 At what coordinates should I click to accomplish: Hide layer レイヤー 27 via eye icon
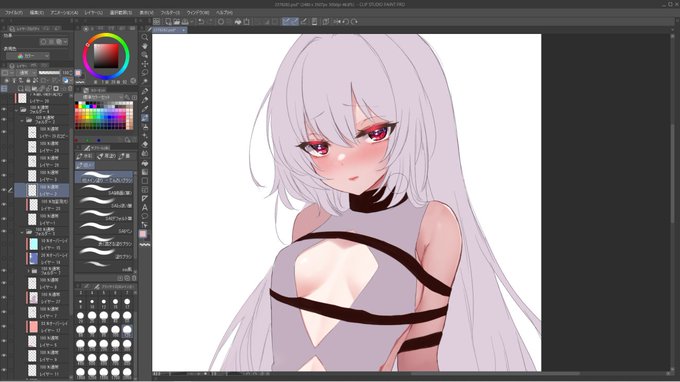point(4,298)
